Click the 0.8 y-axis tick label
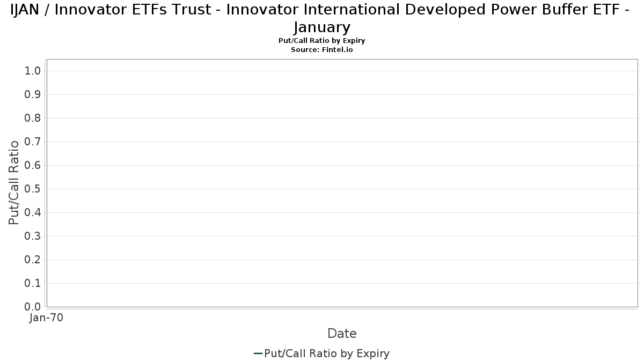644x362 pixels. coord(33,118)
